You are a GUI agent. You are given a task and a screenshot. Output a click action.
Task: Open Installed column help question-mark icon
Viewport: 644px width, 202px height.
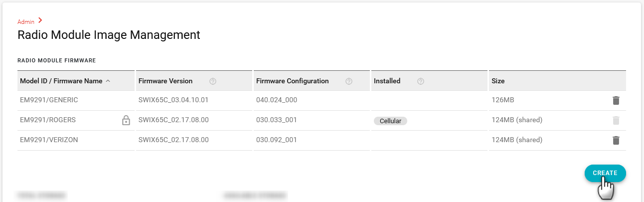click(421, 81)
